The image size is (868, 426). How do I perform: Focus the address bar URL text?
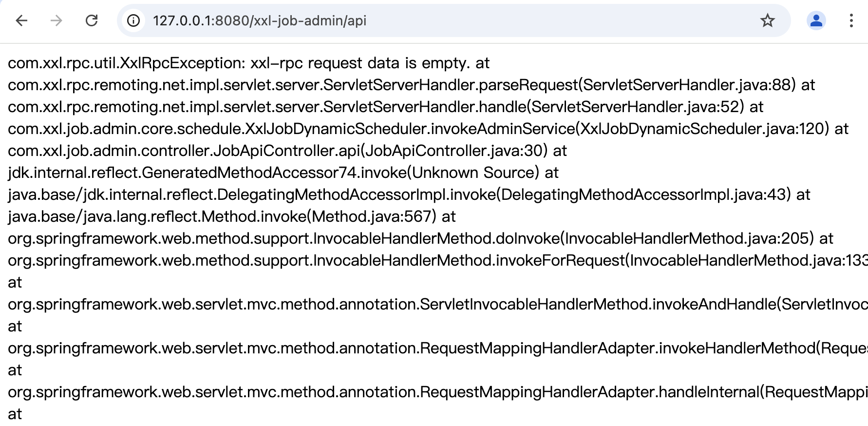tap(259, 20)
